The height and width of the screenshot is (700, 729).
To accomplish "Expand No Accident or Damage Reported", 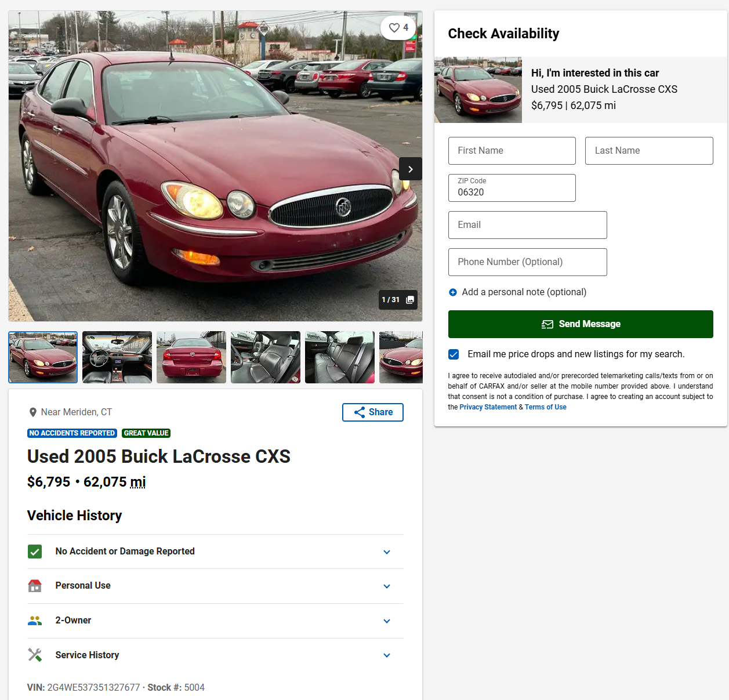I will click(215, 552).
